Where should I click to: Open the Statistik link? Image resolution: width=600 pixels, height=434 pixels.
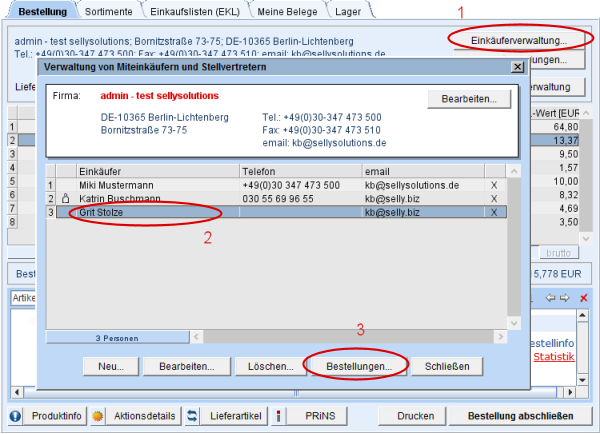tap(554, 357)
